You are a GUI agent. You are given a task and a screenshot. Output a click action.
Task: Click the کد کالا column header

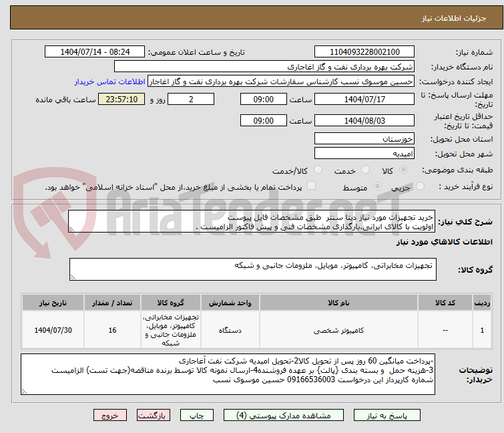(445, 303)
